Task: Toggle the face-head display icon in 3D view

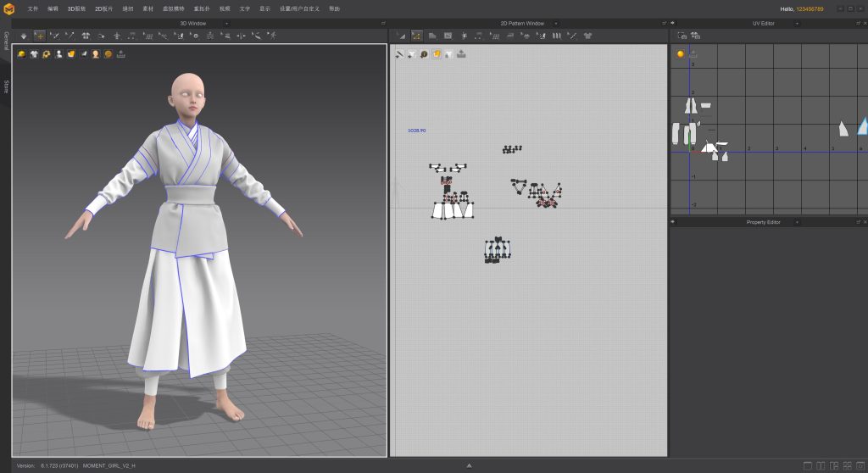Action: (x=95, y=53)
